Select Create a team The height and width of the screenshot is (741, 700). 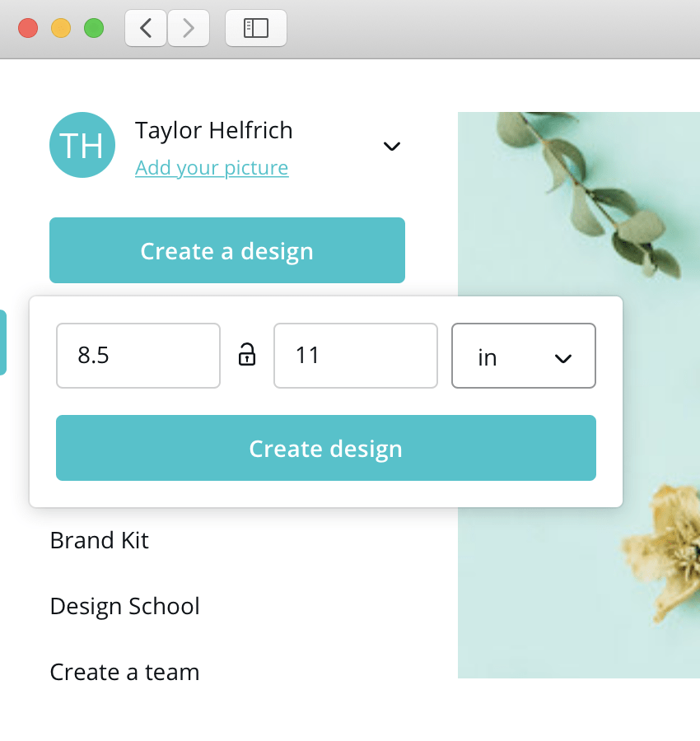(x=124, y=672)
